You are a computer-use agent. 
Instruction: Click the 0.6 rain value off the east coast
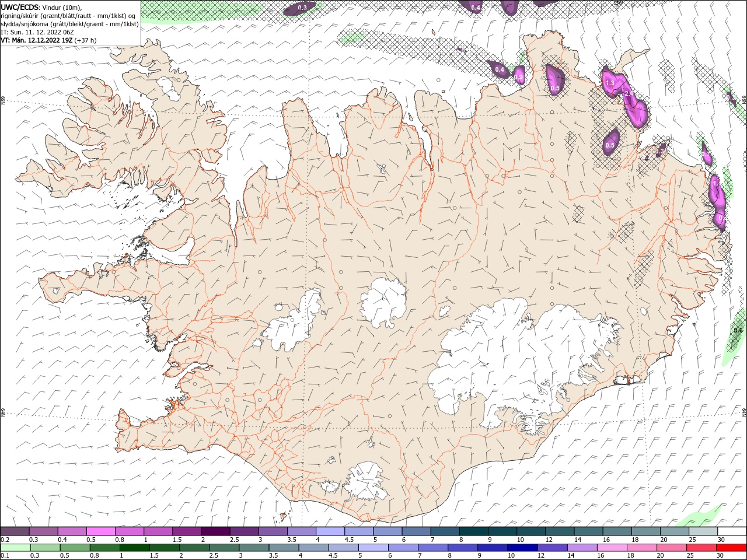[738, 331]
